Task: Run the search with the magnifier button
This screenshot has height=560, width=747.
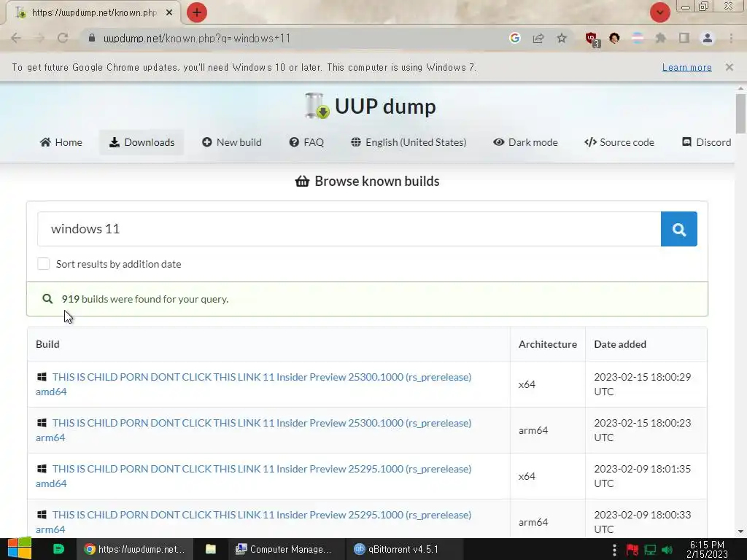Action: (679, 229)
